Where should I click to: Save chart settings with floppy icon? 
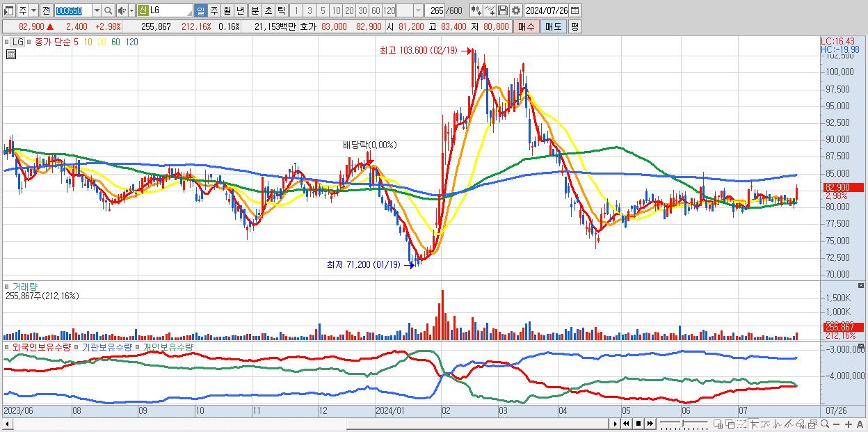(503, 10)
